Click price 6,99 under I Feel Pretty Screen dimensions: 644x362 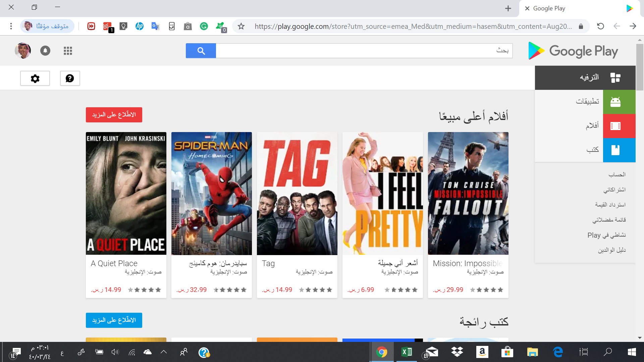(x=361, y=290)
